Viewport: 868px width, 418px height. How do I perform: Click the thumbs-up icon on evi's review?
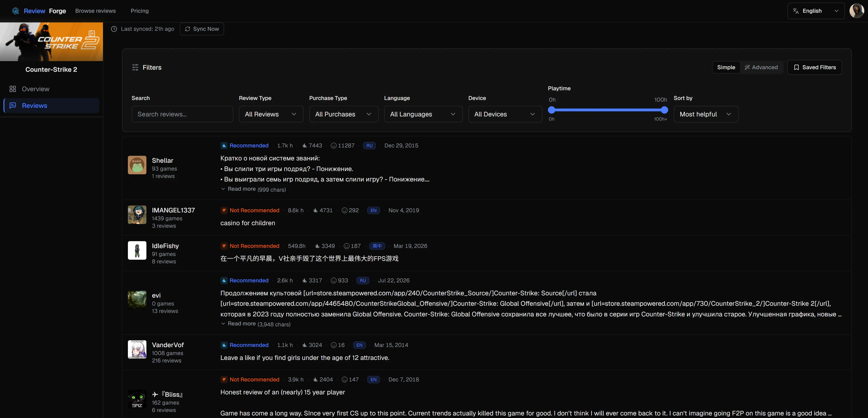coord(224,281)
